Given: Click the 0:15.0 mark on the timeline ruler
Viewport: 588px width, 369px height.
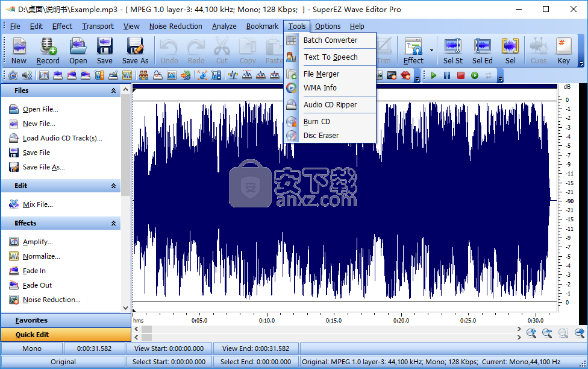Looking at the screenshot, I should (334, 321).
